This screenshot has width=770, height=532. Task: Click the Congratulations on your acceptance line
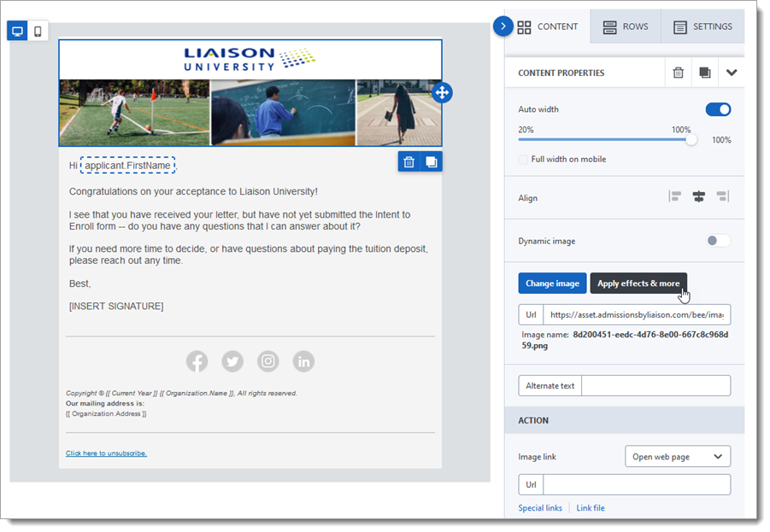[193, 191]
